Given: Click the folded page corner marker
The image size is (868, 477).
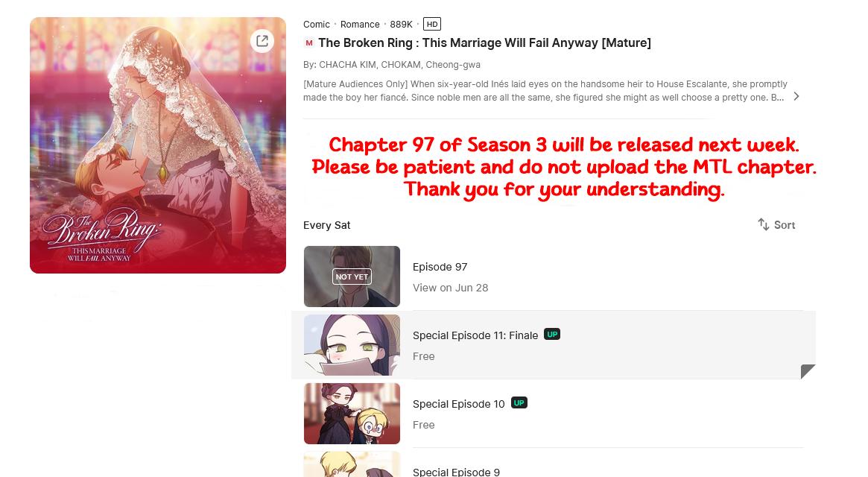Looking at the screenshot, I should coord(808,371).
